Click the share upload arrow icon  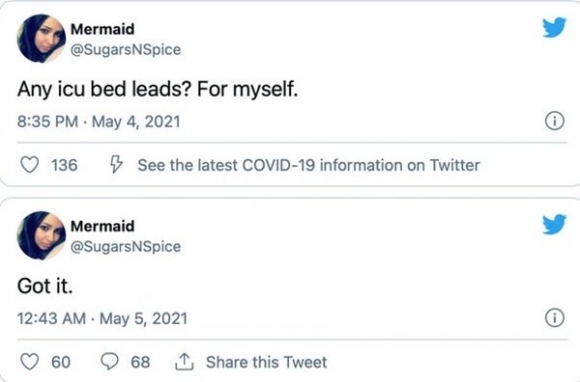pyautogui.click(x=184, y=362)
